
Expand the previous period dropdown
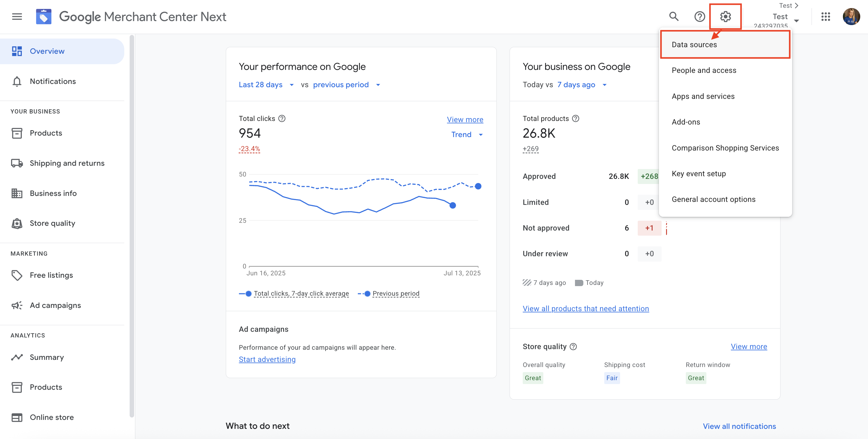(x=347, y=85)
